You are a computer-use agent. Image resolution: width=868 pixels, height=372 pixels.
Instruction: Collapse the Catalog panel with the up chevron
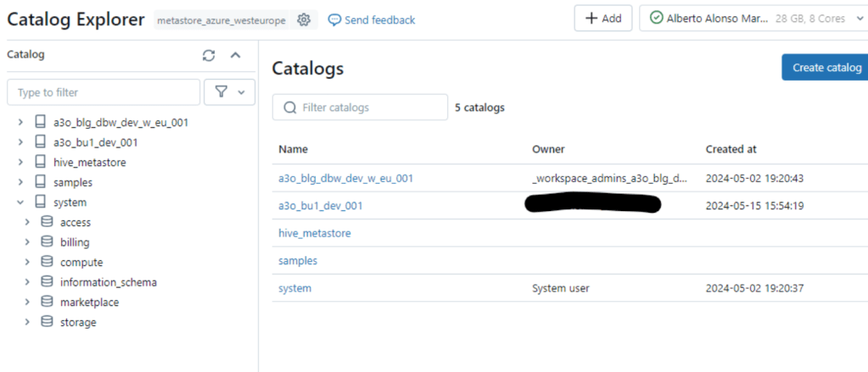click(x=236, y=55)
